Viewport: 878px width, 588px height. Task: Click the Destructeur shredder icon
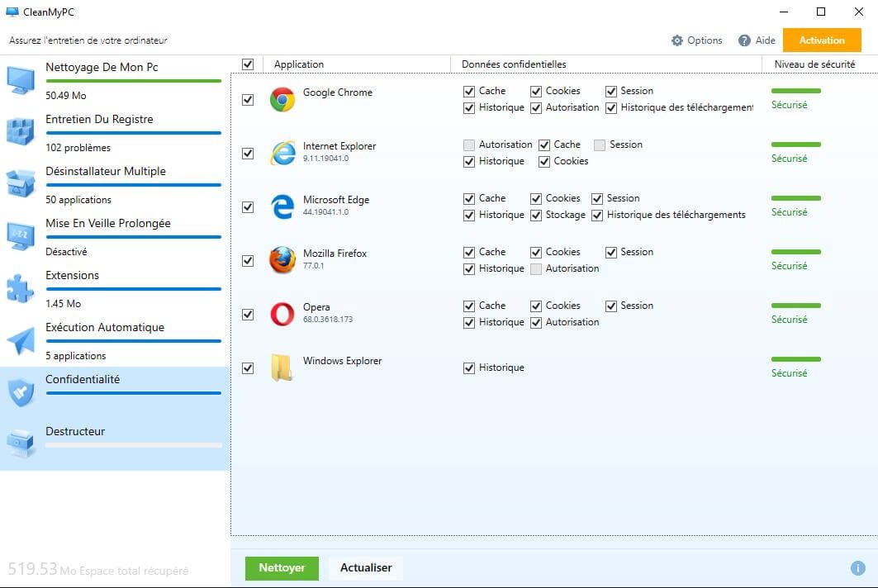pyautogui.click(x=21, y=444)
